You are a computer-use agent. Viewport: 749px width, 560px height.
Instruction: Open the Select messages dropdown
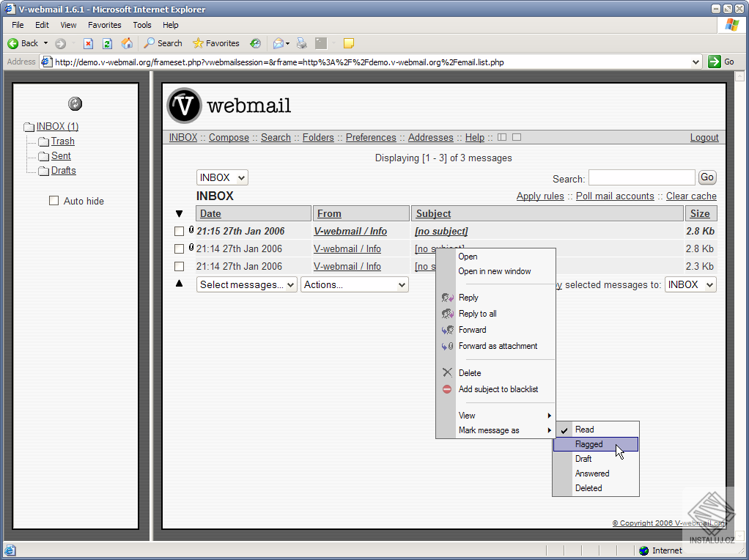click(246, 285)
